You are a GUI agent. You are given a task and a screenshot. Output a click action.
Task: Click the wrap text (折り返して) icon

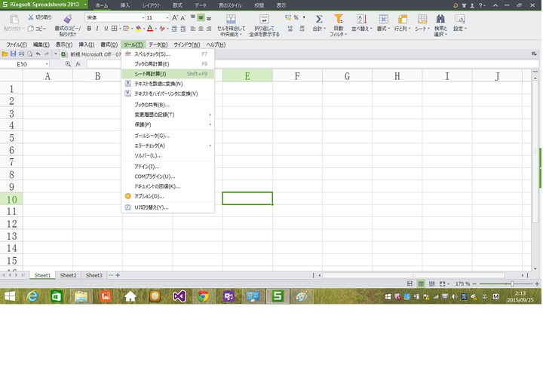click(264, 19)
